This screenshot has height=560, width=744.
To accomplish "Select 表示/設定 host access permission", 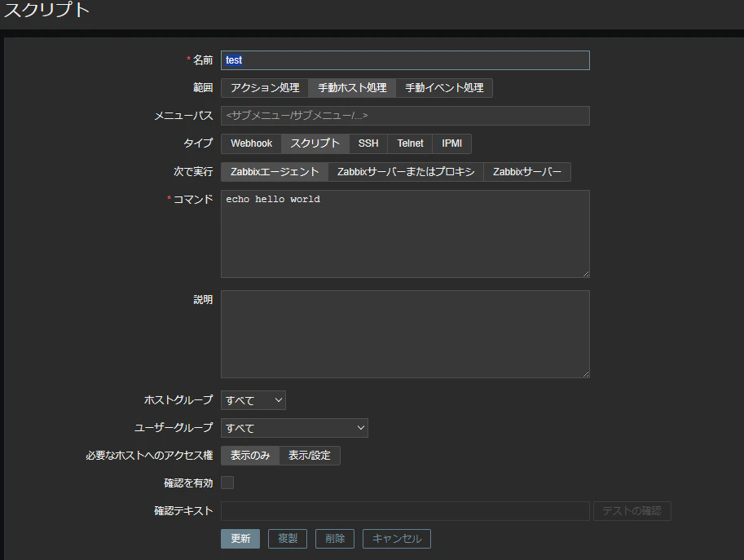I will 310,456.
